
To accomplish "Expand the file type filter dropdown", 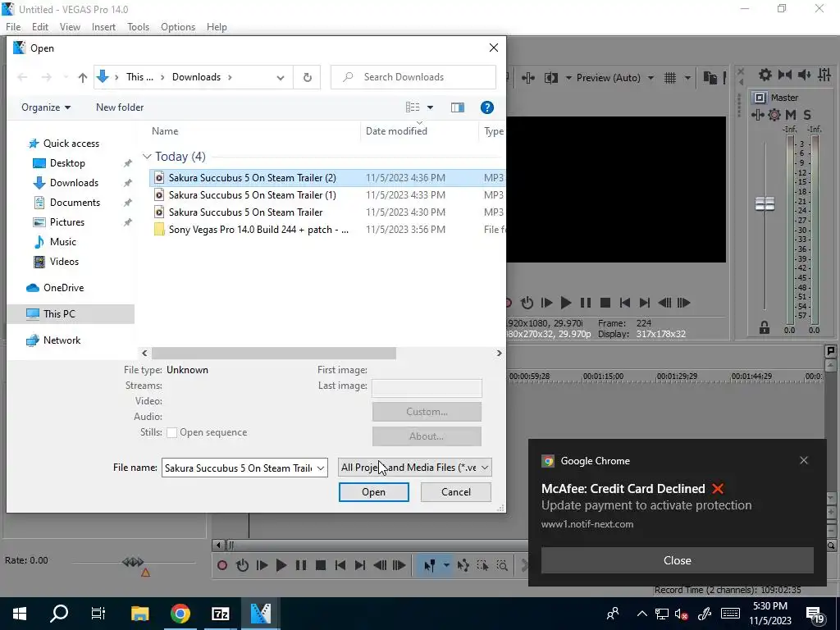I will [x=485, y=468].
